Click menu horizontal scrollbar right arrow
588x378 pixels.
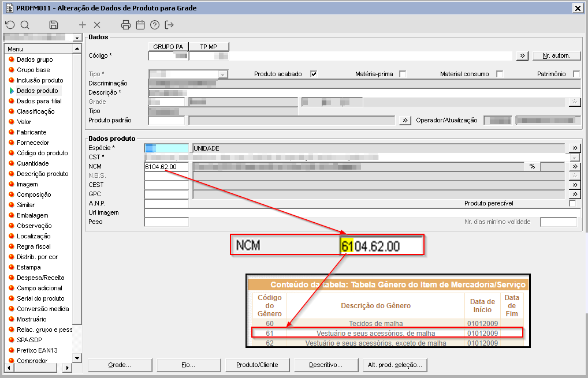pyautogui.click(x=67, y=368)
